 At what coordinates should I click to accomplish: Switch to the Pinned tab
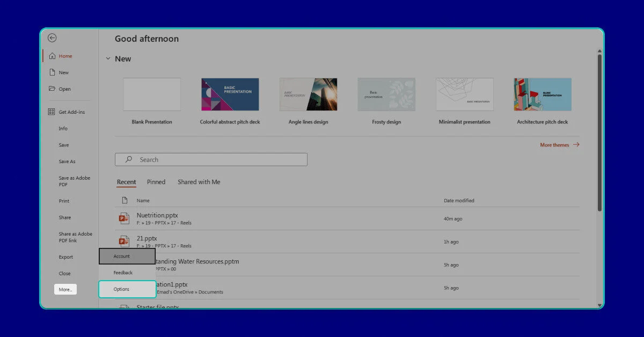point(156,182)
